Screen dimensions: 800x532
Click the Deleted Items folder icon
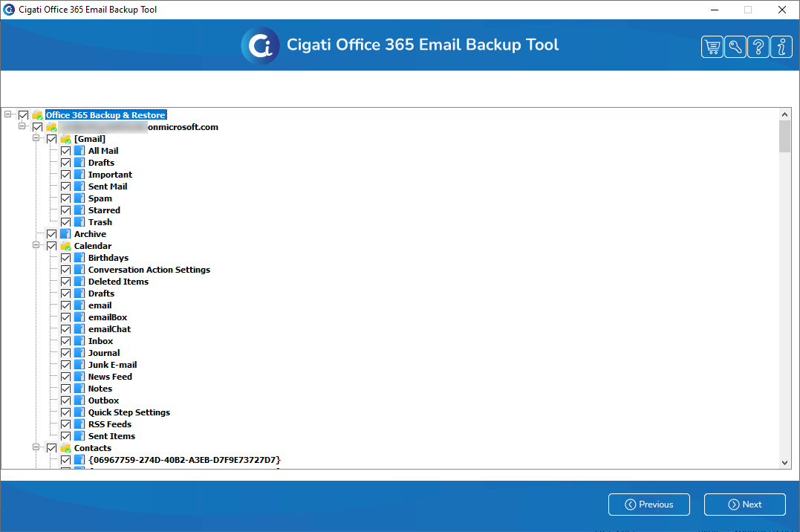79,282
